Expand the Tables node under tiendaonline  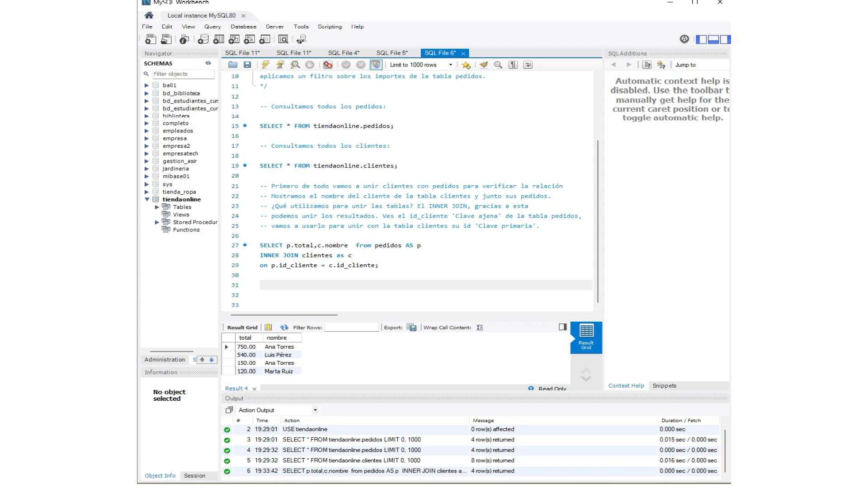pyautogui.click(x=157, y=207)
